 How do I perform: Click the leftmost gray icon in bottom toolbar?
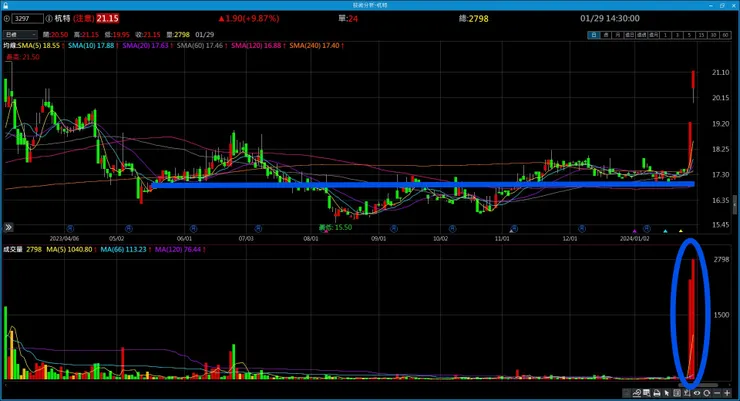[x=626, y=393]
